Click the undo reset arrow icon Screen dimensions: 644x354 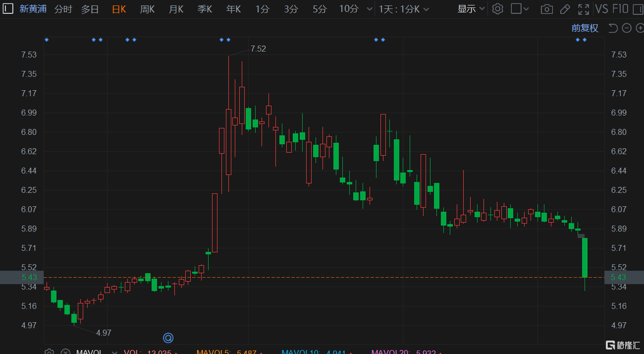tap(613, 28)
